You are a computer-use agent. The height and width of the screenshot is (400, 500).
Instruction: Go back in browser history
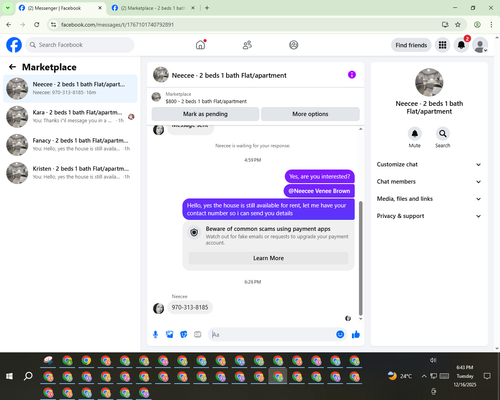tap(9, 25)
